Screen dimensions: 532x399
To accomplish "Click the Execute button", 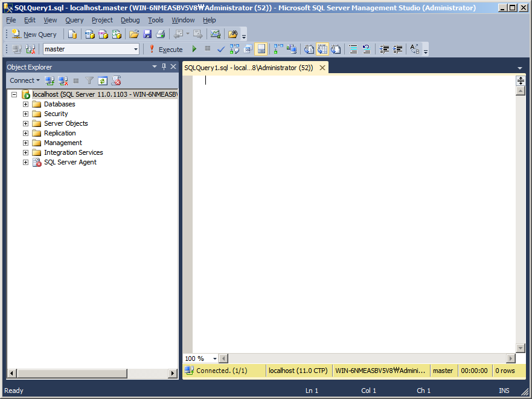I will pos(166,49).
